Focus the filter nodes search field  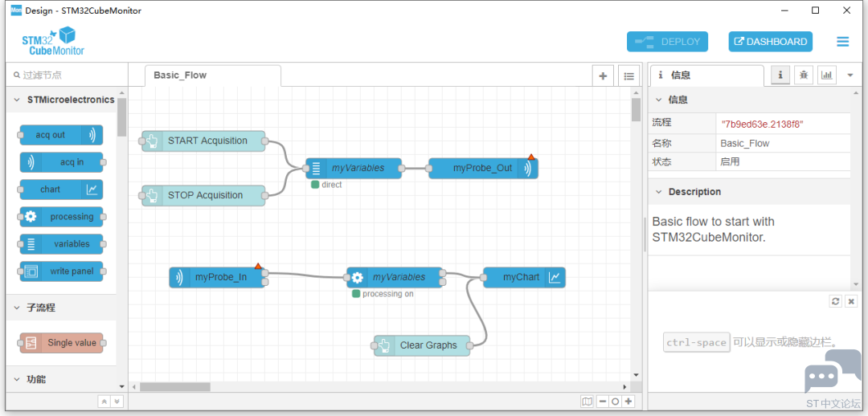pyautogui.click(x=67, y=75)
